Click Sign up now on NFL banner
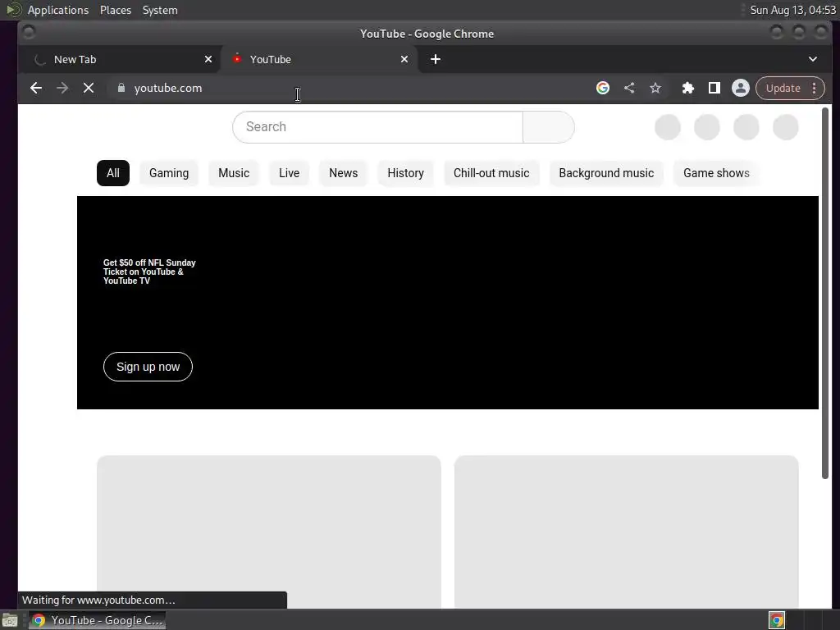840x630 pixels. coord(148,367)
